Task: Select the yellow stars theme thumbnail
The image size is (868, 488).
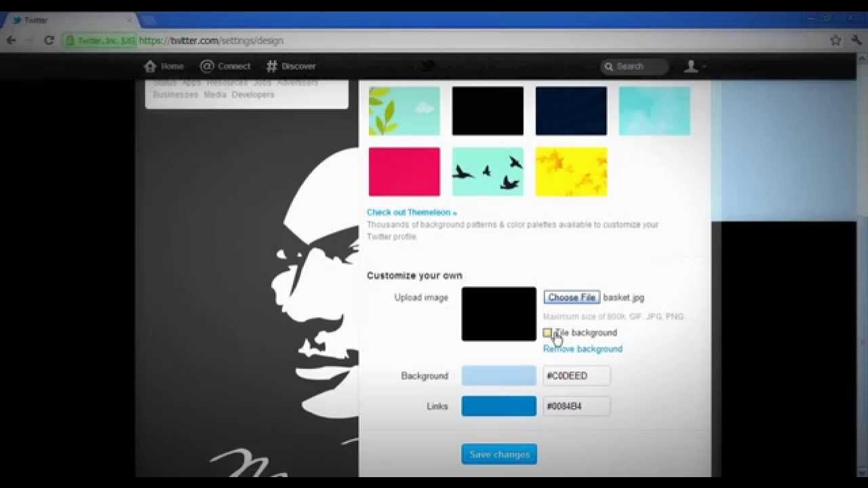Action: click(571, 171)
